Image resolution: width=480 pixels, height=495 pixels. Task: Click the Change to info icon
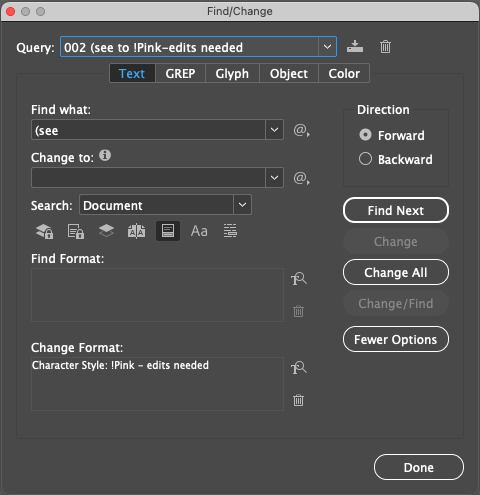click(105, 155)
